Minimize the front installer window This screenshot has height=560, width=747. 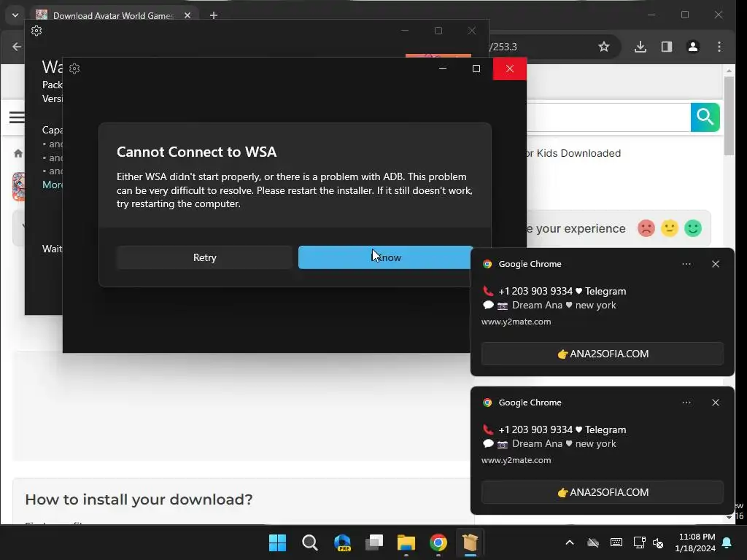pos(443,69)
